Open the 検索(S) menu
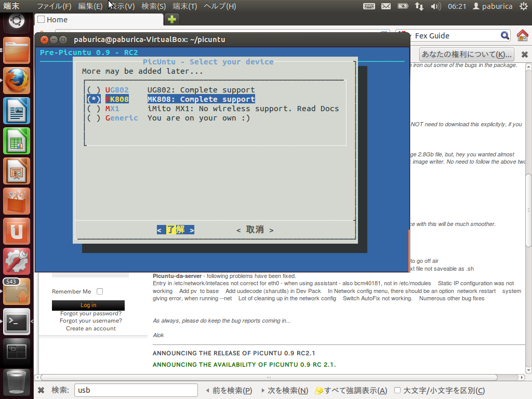532x399 pixels. [x=153, y=6]
